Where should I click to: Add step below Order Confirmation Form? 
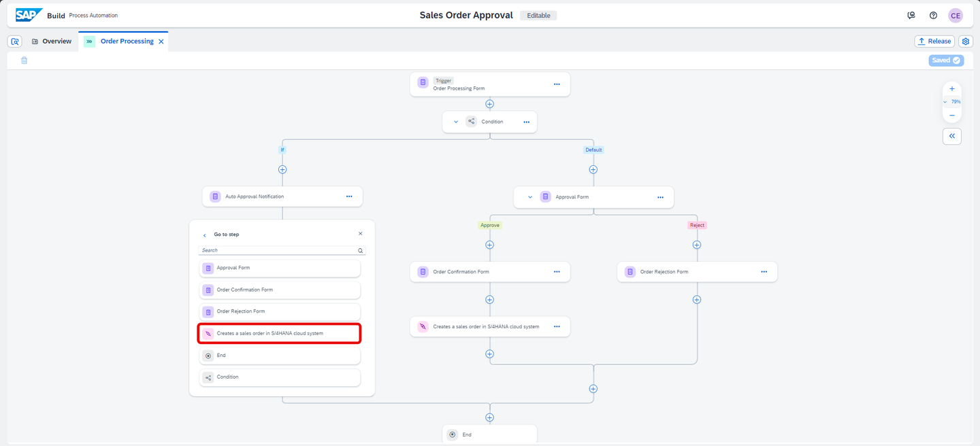coord(489,300)
